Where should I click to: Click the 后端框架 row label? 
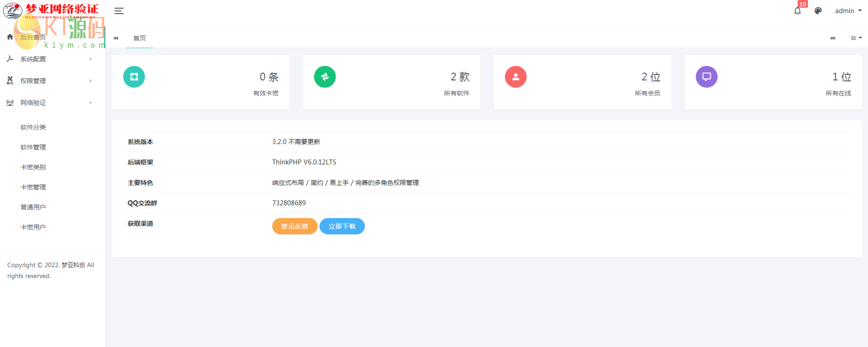[x=140, y=162]
